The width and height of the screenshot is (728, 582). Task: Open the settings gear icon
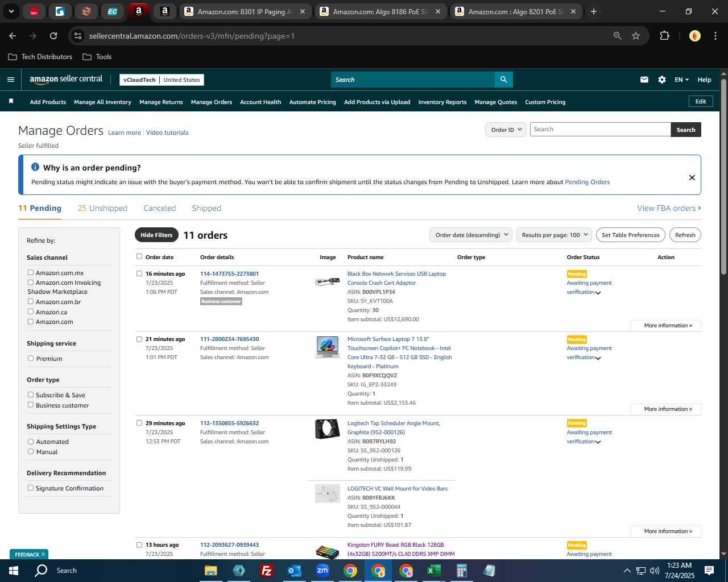coord(661,80)
